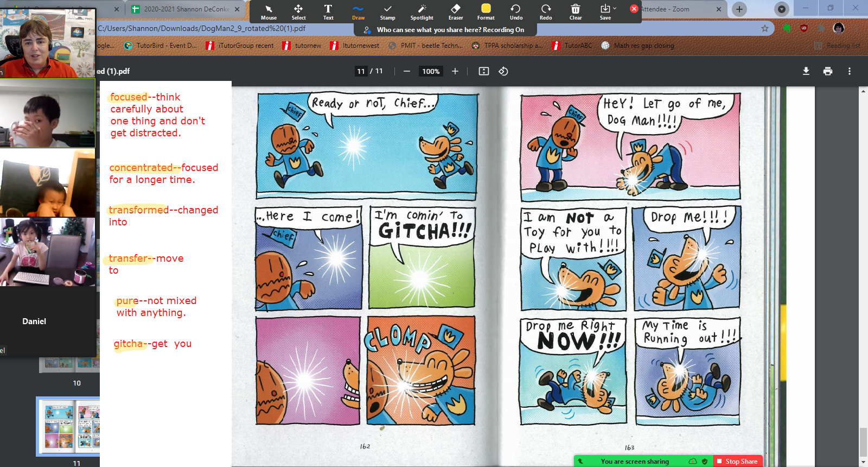Click the highlighted word 'transformed'
Viewport: 868px width, 467px height.
coord(139,210)
